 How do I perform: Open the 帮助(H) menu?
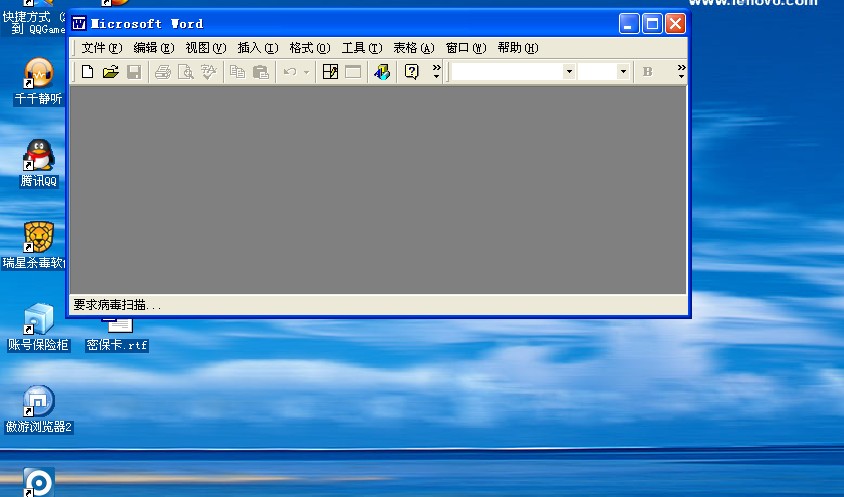click(x=518, y=48)
